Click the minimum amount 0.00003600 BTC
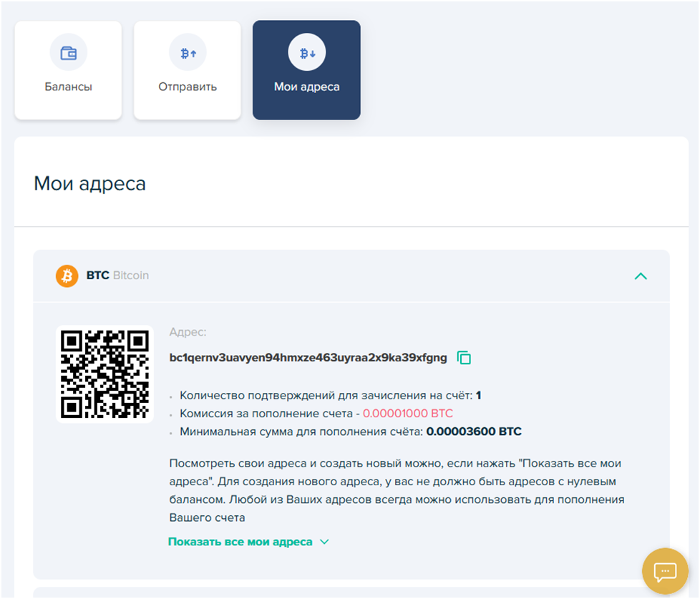This screenshot has width=700, height=599. [474, 432]
